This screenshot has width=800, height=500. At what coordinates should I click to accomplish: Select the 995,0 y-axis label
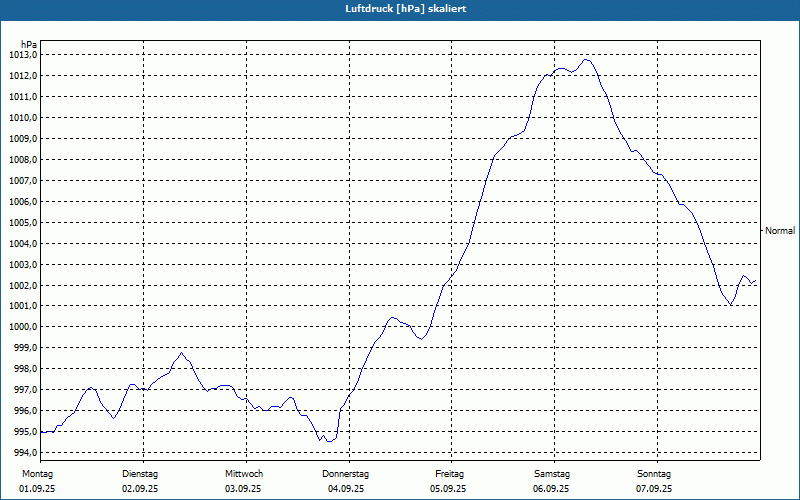(24, 431)
